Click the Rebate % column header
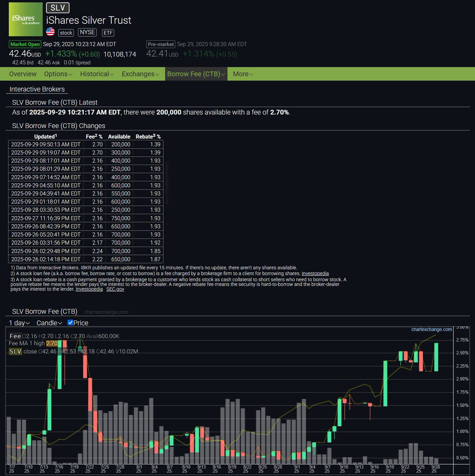 [148, 136]
